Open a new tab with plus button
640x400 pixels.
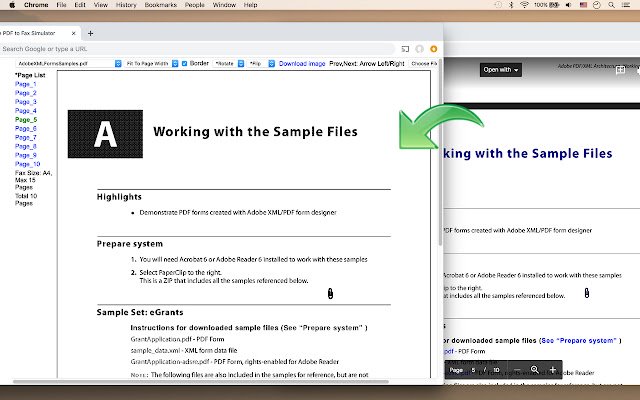[x=90, y=33]
